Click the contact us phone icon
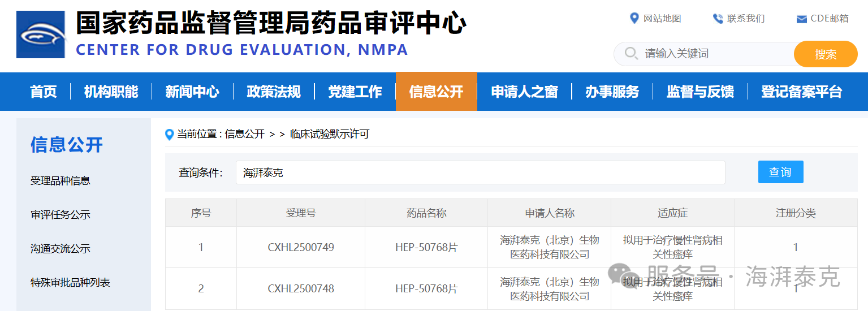868x311 pixels. click(x=718, y=19)
